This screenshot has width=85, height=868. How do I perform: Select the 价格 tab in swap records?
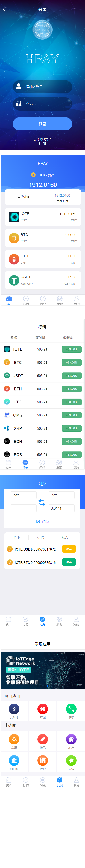click(40, 537)
